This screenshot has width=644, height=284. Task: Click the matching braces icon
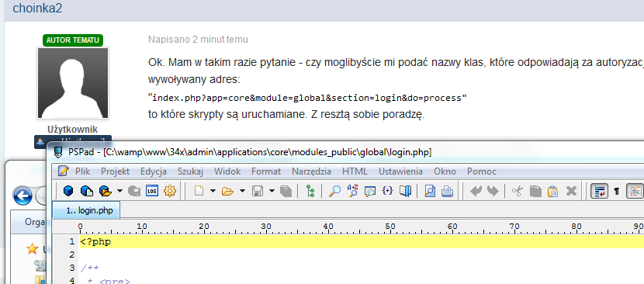point(388,191)
